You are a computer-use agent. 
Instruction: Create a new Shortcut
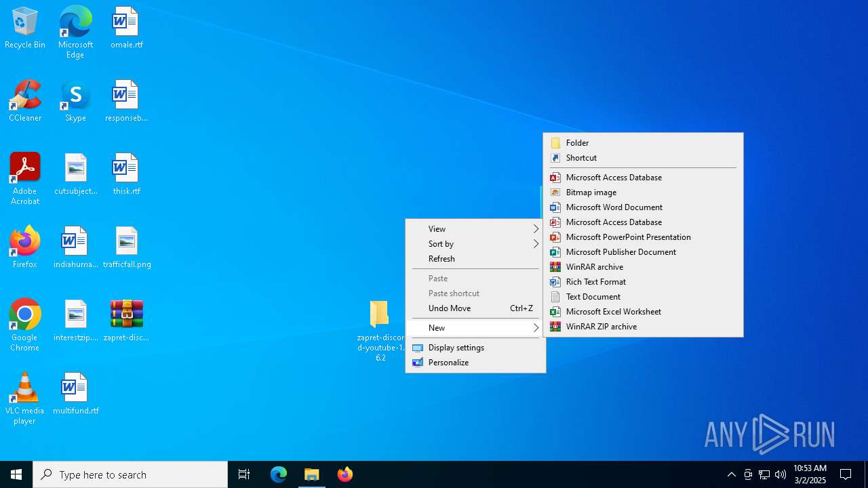point(643,158)
